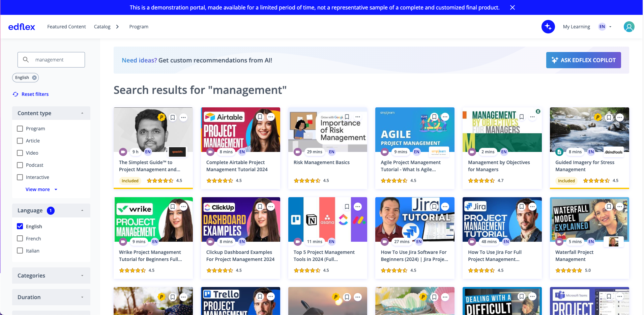The width and height of the screenshot is (644, 315).
Task: Open the Agile Project Management thumbnail
Action: tap(415, 130)
